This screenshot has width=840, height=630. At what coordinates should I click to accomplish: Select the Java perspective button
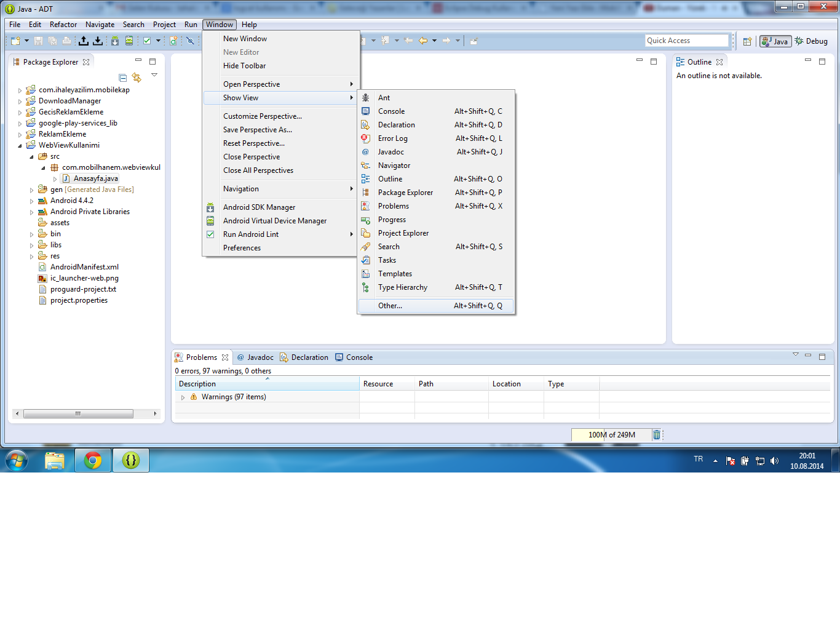pyautogui.click(x=775, y=41)
